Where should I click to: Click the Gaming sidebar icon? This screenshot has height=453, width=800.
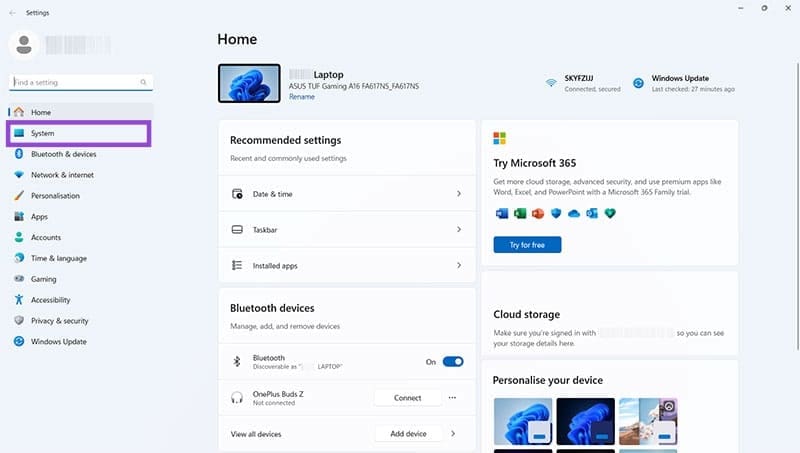click(19, 279)
